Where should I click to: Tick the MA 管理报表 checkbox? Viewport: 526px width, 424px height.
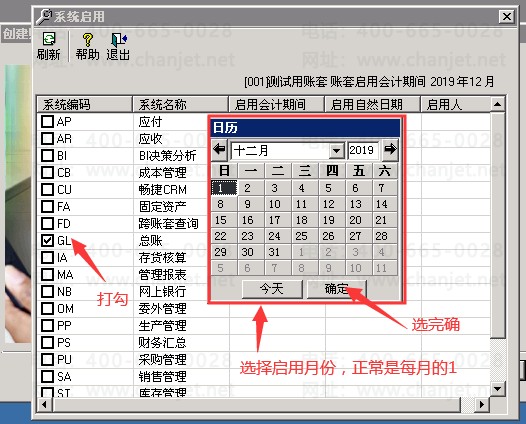tap(47, 274)
